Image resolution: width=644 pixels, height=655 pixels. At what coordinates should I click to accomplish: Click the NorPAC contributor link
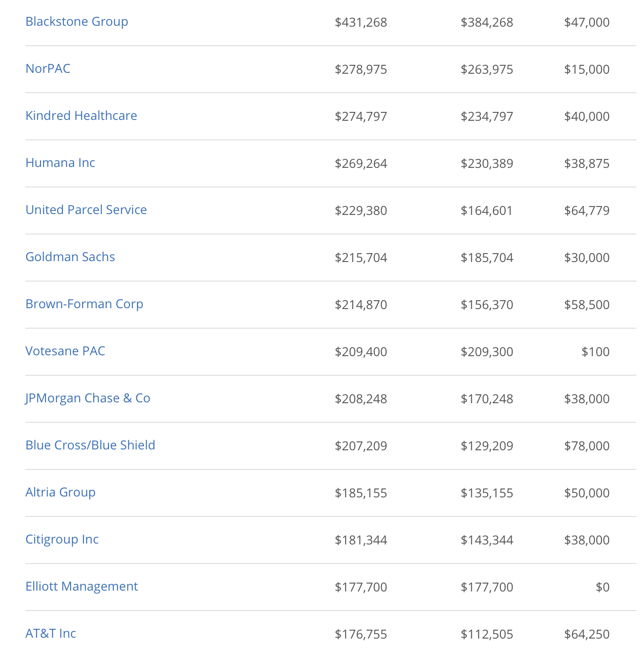click(48, 68)
